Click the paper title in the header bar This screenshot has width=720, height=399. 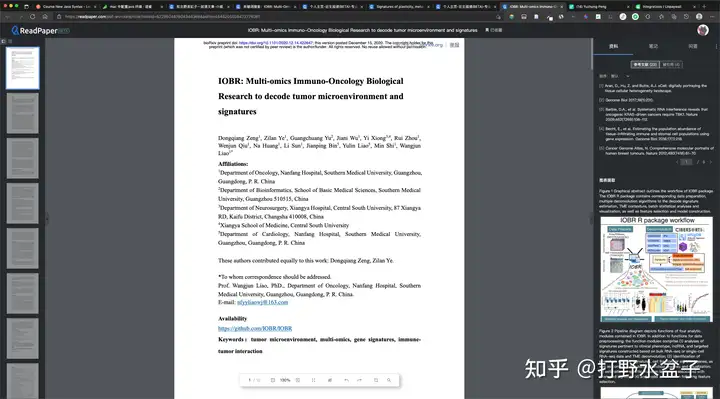[x=362, y=30]
